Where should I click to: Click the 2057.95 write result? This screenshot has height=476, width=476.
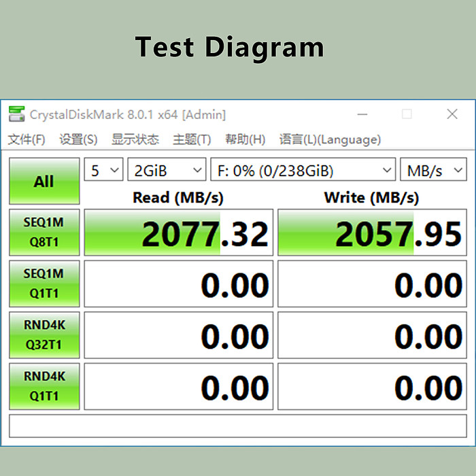pos(372,233)
